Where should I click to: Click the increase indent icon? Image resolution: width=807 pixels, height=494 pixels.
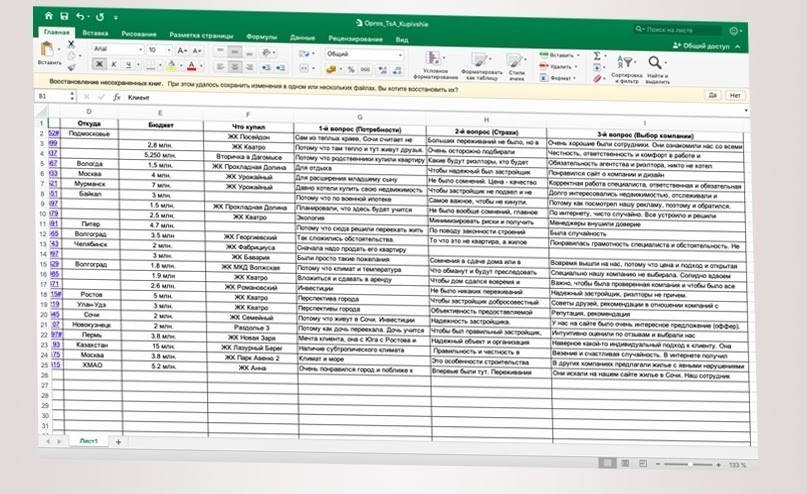[280, 68]
